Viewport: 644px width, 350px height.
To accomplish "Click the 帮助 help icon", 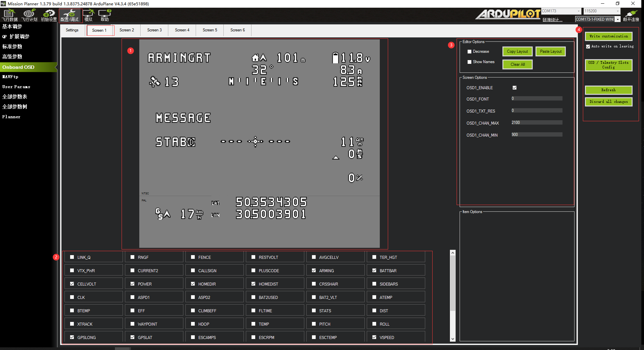I will pos(105,15).
